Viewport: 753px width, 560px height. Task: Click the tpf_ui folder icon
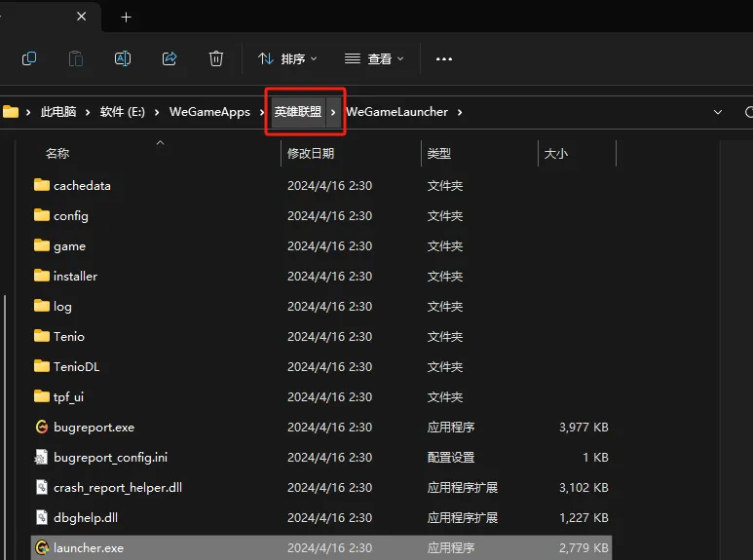42,396
